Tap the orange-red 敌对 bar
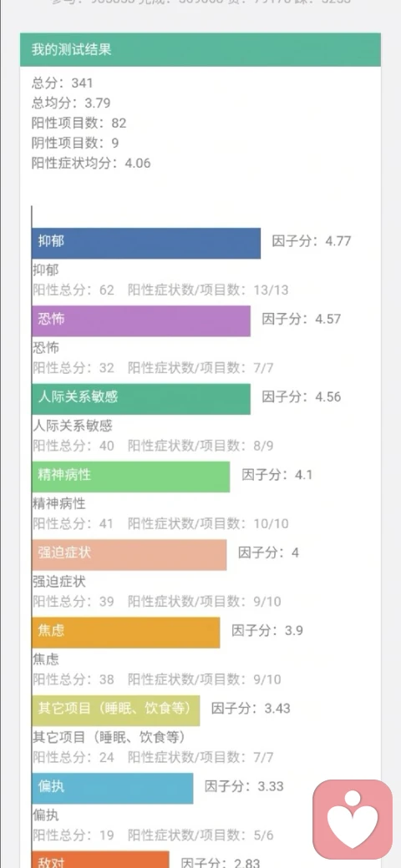 [x=100, y=859]
